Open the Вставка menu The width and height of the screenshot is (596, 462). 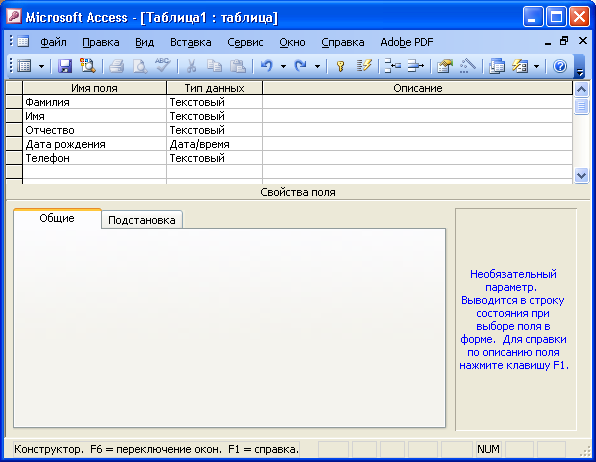[x=190, y=42]
